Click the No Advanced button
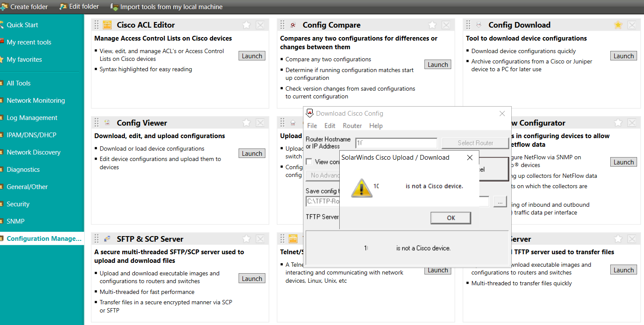Screen dimensions: 644x325 [322, 175]
